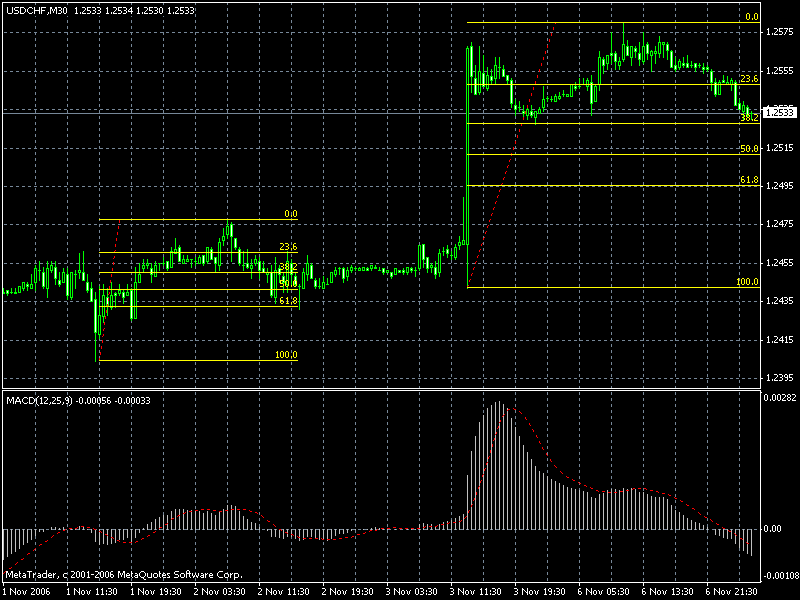
Task: Click the 2 Nov 11:30 time label
Action: click(x=284, y=592)
